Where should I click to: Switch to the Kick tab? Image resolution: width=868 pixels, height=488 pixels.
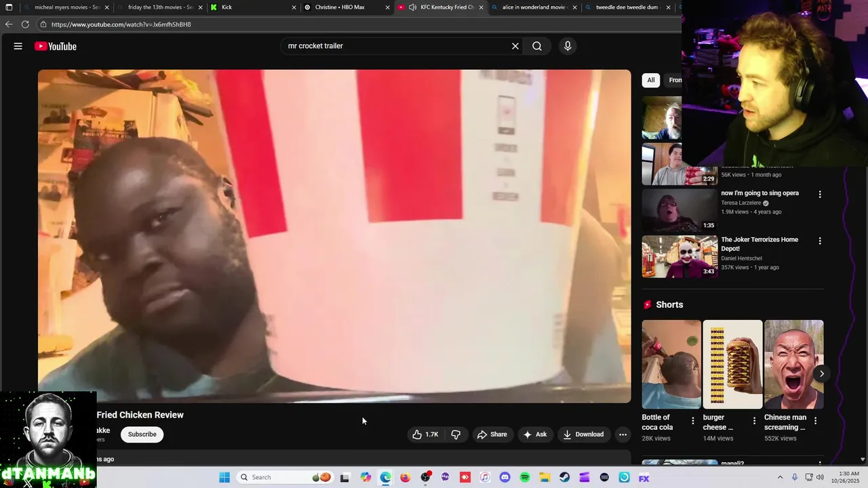tap(253, 7)
